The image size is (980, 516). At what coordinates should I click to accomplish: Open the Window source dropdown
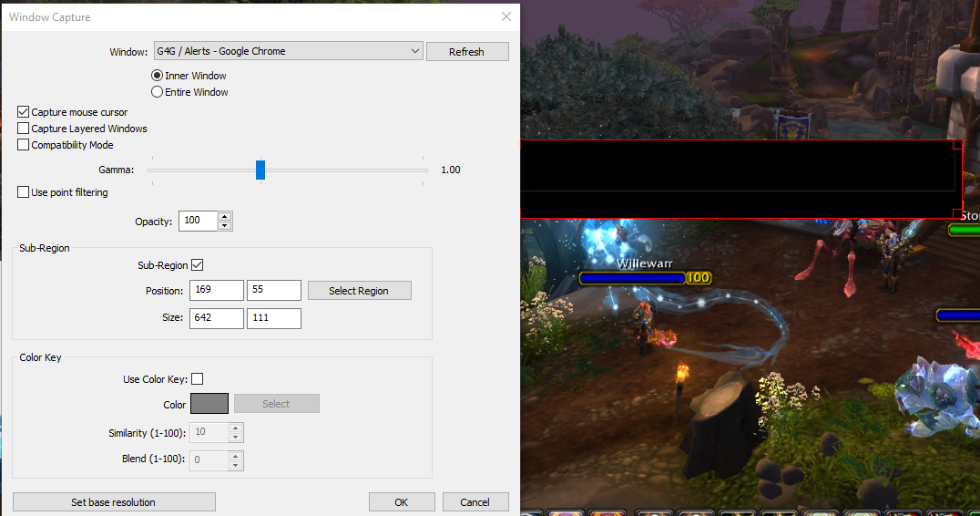288,51
